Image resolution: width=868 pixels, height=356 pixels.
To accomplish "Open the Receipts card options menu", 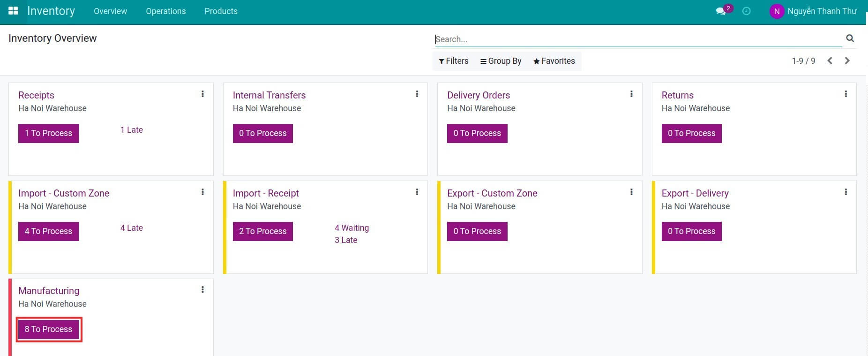I will click(202, 94).
